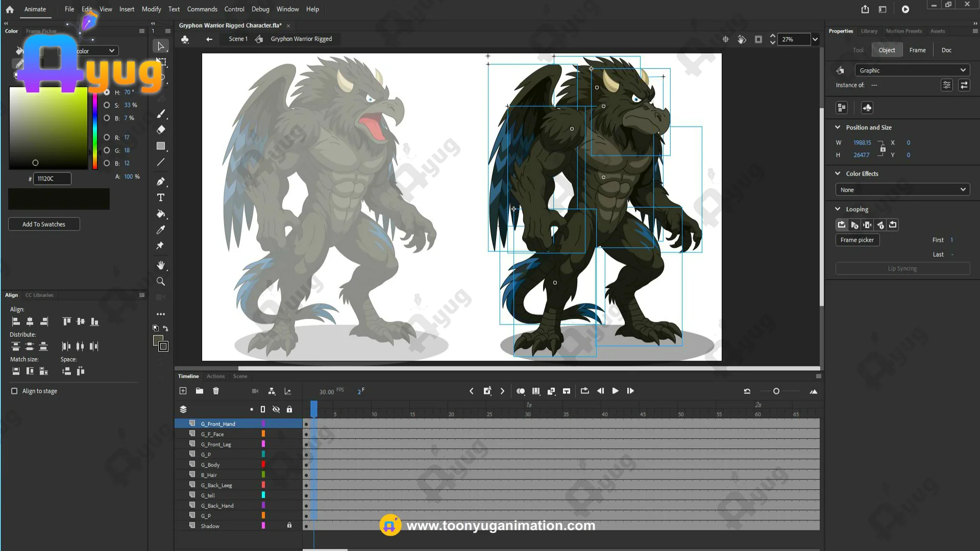This screenshot has height=551, width=980.
Task: Select the Eyedropper tool
Action: coord(161,230)
